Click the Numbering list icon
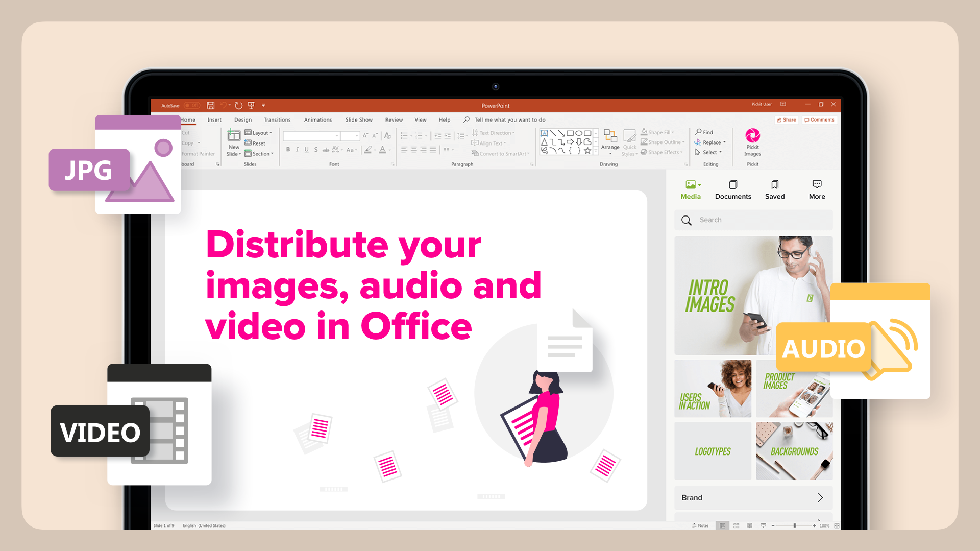This screenshot has width=980, height=551. [x=419, y=136]
